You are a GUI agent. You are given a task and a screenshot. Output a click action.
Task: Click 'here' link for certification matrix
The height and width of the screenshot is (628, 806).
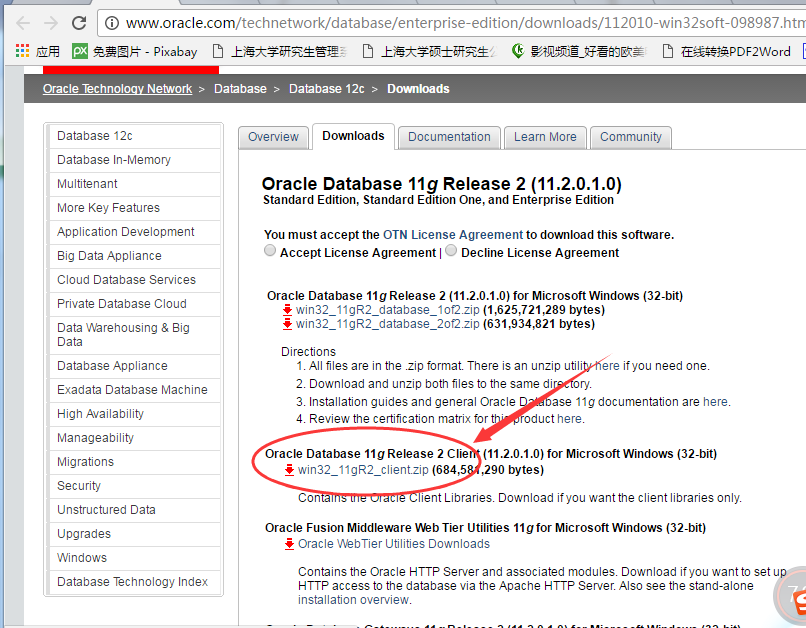tap(569, 419)
